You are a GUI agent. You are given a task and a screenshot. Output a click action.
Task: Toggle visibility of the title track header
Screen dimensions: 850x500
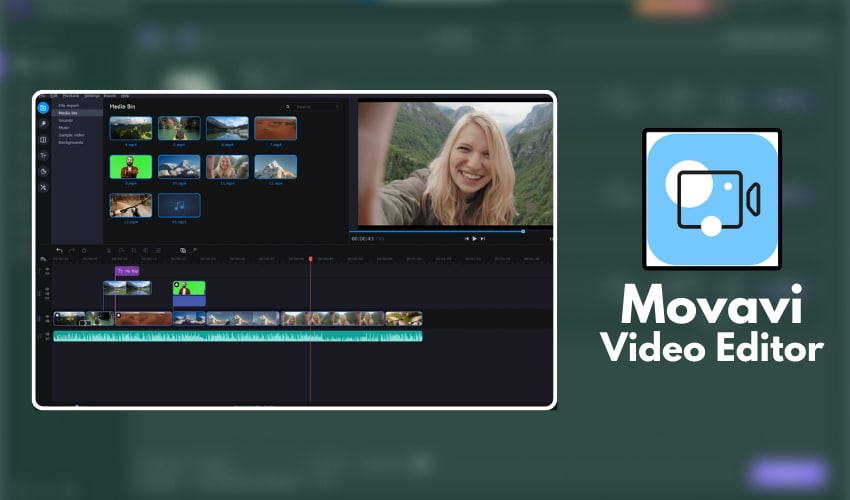[47, 268]
